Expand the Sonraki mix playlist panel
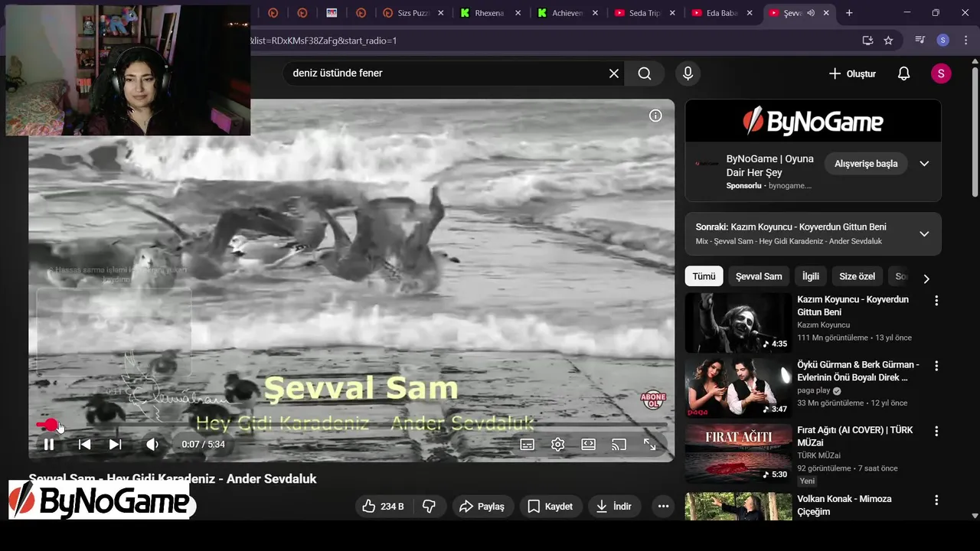Viewport: 980px width, 551px height. pos(924,234)
